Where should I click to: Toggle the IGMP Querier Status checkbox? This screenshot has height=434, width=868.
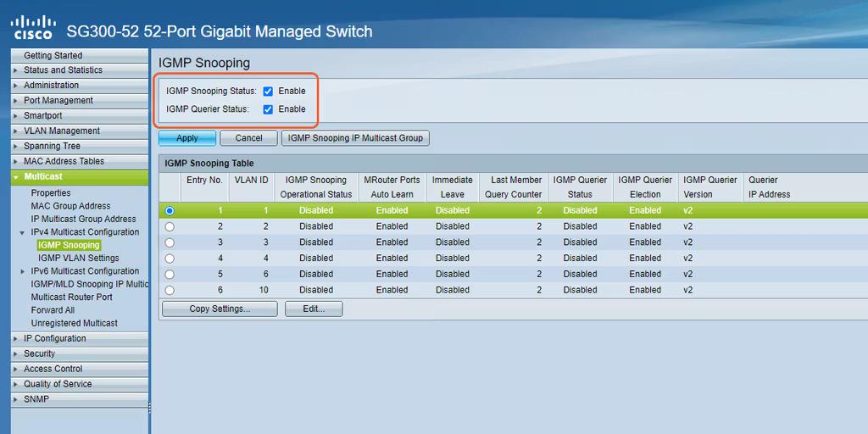(268, 109)
